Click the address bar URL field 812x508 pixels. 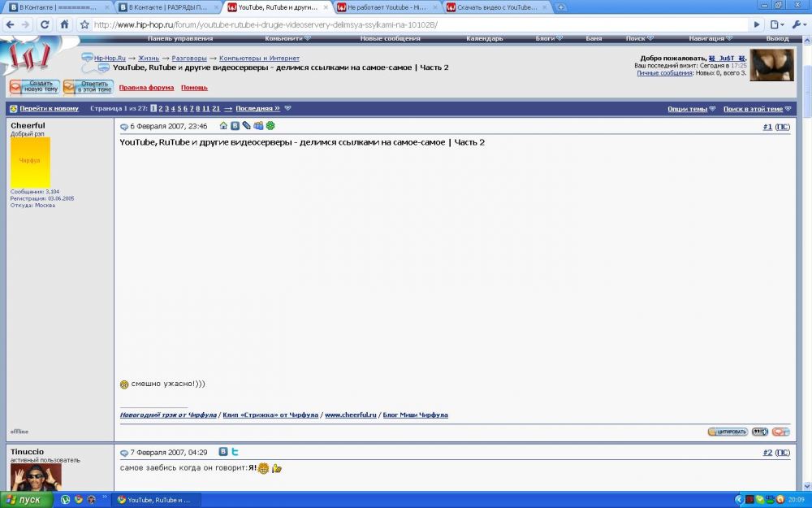[x=420, y=24]
